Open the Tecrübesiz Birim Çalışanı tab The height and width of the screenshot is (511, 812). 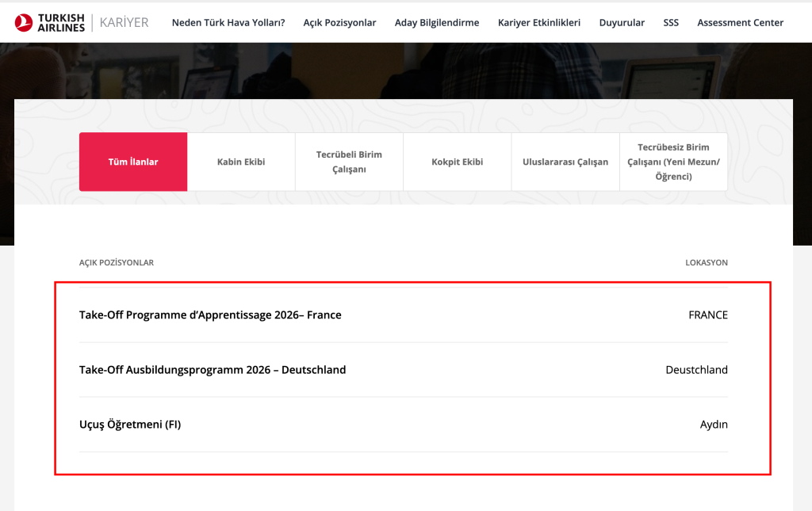click(x=673, y=161)
